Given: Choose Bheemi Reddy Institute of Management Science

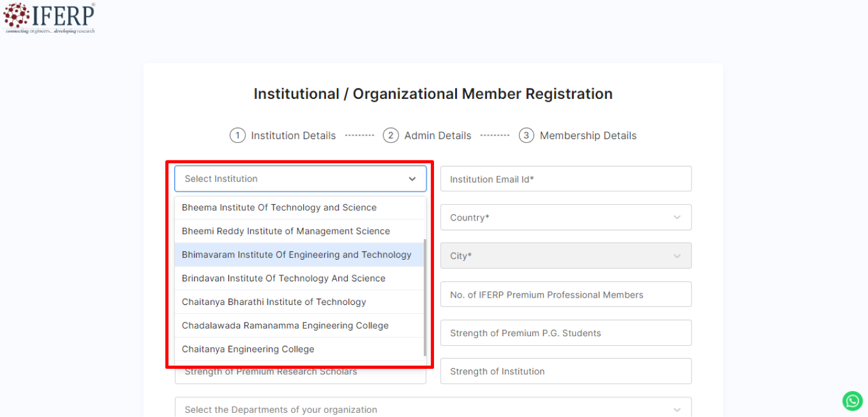Looking at the screenshot, I should pyautogui.click(x=286, y=231).
